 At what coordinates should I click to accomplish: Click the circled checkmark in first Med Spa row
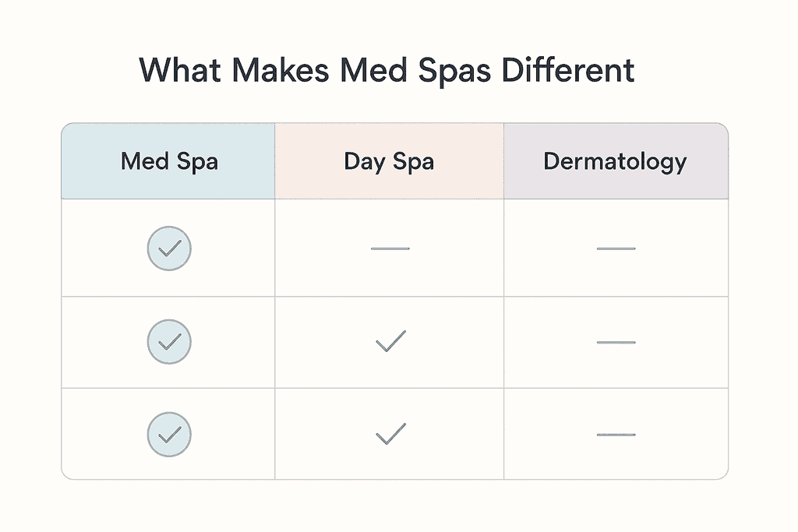pos(169,248)
